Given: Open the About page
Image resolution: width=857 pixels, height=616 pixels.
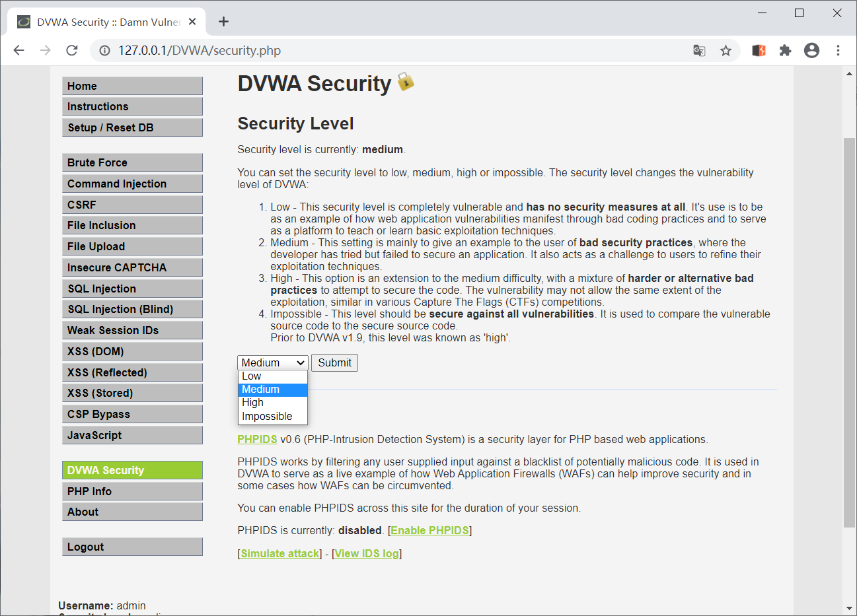Looking at the screenshot, I should click(132, 512).
